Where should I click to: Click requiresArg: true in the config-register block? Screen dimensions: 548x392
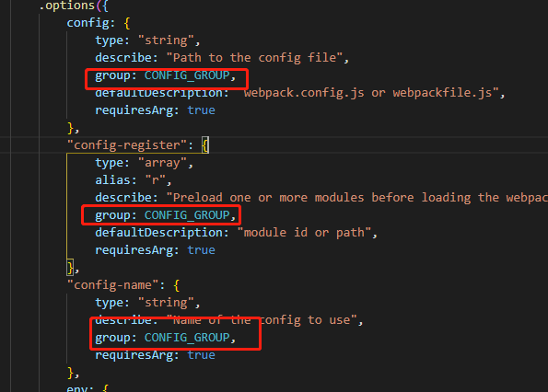click(x=155, y=250)
